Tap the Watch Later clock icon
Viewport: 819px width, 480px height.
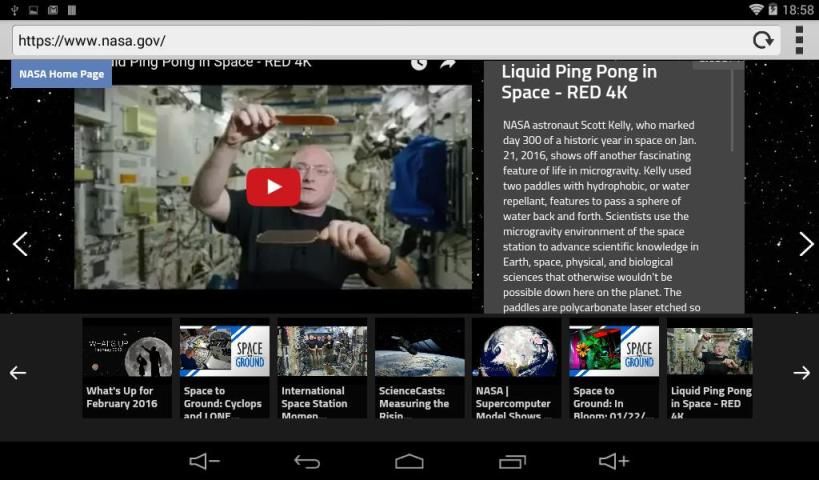(x=419, y=63)
